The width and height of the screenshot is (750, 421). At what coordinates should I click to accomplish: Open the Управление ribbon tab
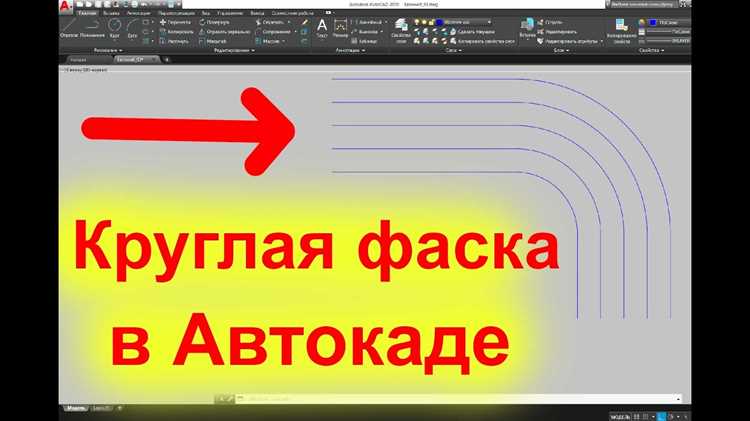click(x=230, y=13)
